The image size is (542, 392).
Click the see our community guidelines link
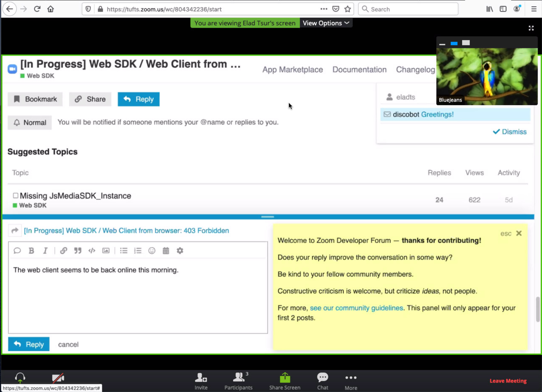(356, 308)
